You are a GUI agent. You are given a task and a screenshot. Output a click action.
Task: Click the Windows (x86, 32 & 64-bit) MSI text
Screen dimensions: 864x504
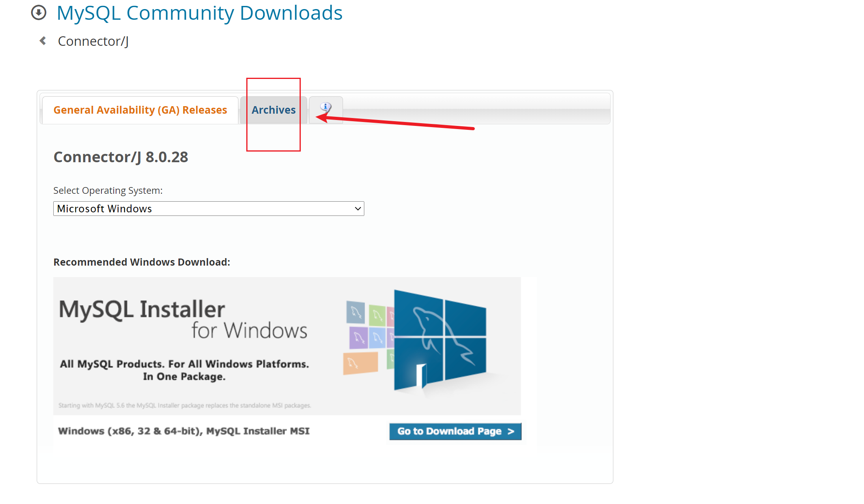coord(184,431)
